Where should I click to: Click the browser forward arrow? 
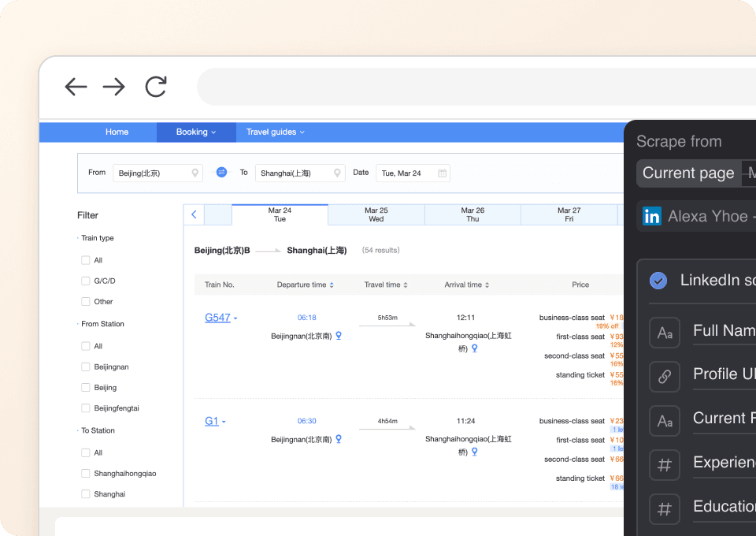click(114, 87)
